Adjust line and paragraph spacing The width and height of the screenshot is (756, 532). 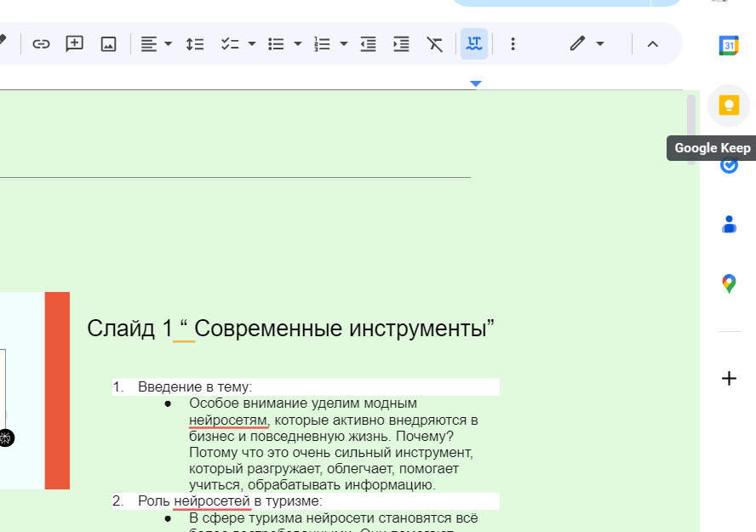tap(194, 43)
